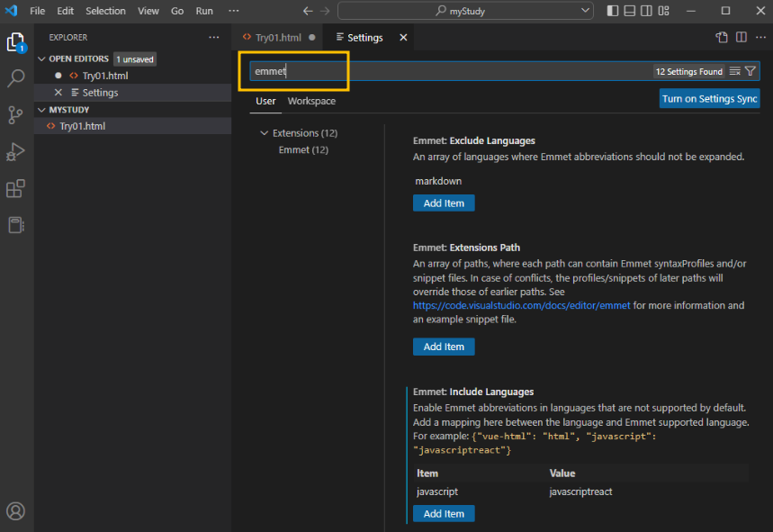The height and width of the screenshot is (532, 773).
Task: Open the Edit menu
Action: click(x=65, y=11)
